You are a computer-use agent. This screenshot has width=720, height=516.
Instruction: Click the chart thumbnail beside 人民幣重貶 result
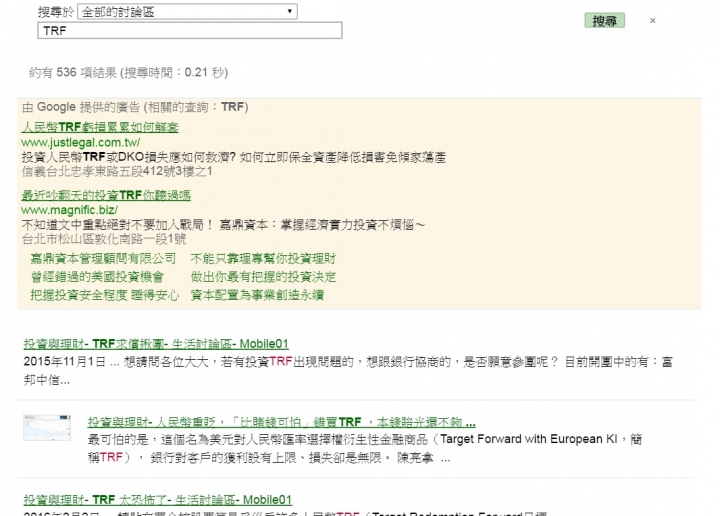47,428
